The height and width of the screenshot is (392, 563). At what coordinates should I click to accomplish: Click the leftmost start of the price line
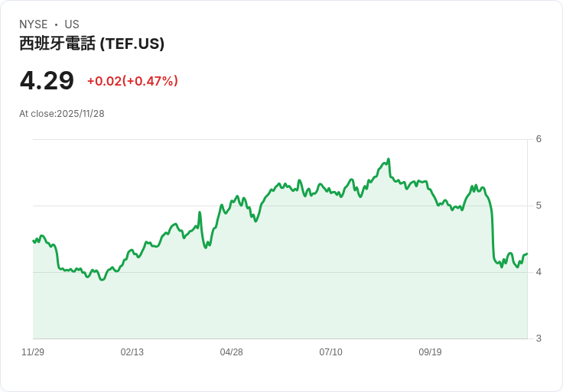(34, 241)
